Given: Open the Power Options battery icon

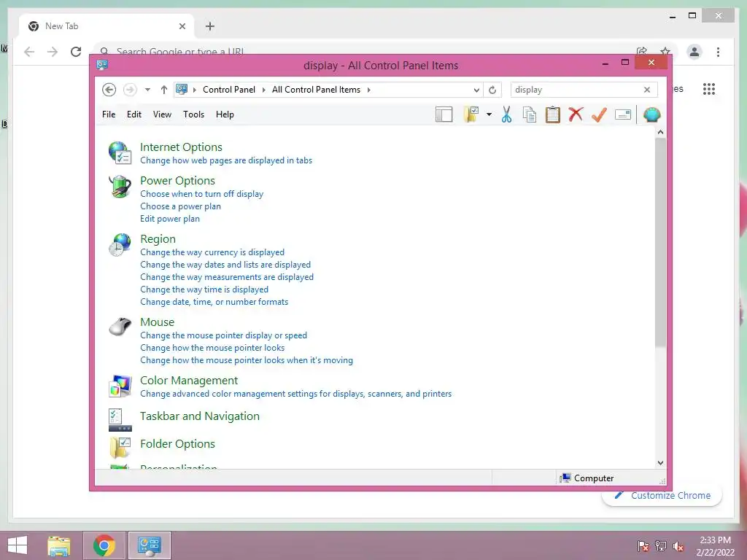Looking at the screenshot, I should coord(120,186).
